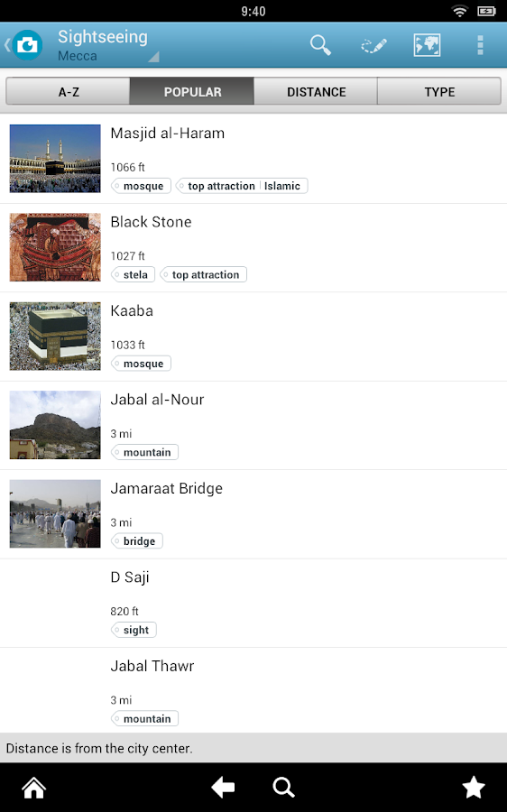Screen dimensions: 507x812
Task: Open the three-dot overflow menu
Action: click(x=480, y=46)
